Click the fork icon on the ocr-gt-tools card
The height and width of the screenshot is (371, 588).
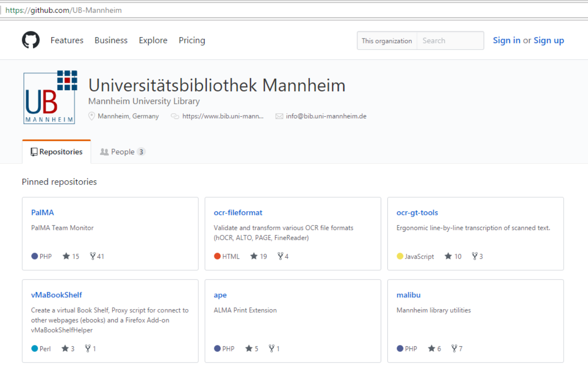tap(475, 256)
